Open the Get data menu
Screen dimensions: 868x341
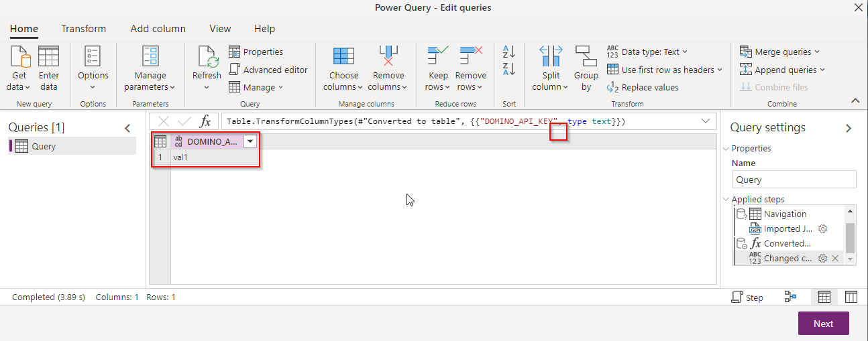click(19, 70)
